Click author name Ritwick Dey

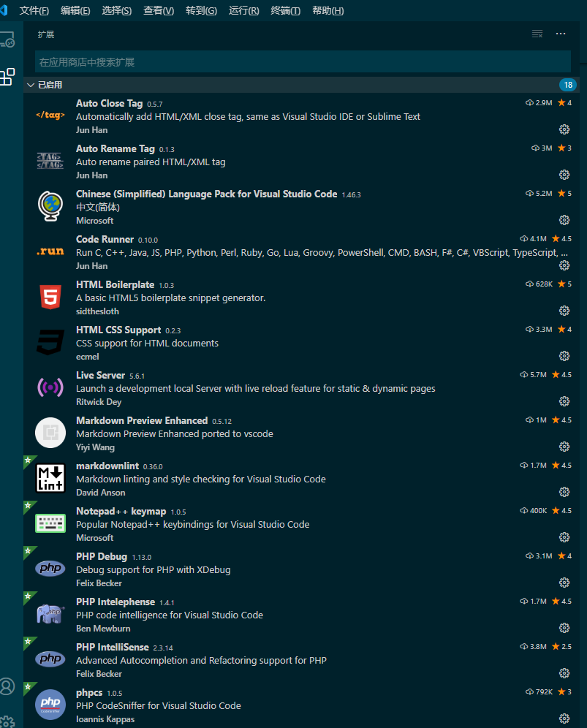99,402
